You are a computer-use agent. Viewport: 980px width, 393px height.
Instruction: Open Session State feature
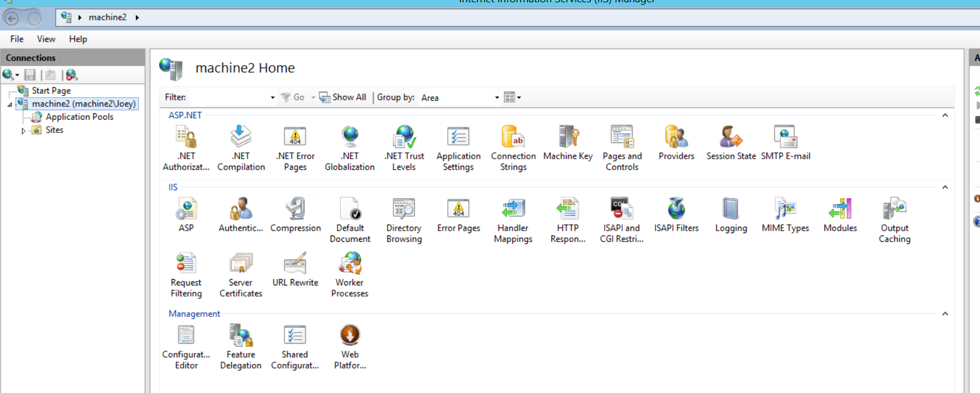coord(731,143)
